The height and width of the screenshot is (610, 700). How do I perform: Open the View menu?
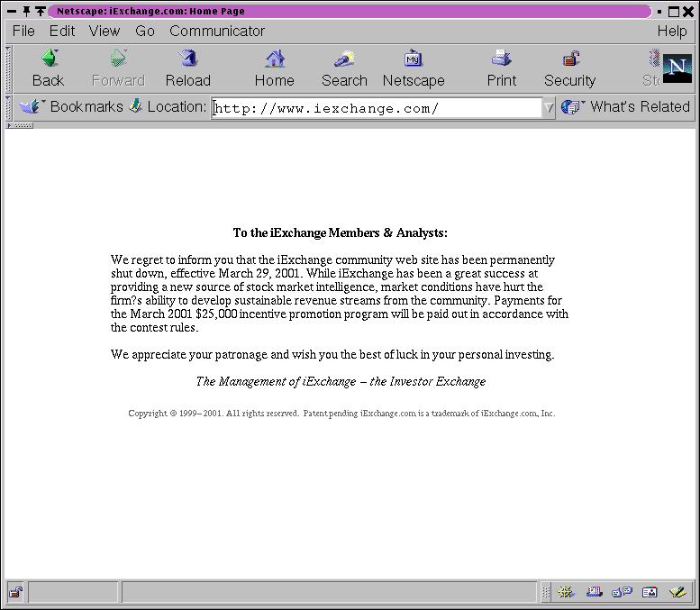[105, 31]
